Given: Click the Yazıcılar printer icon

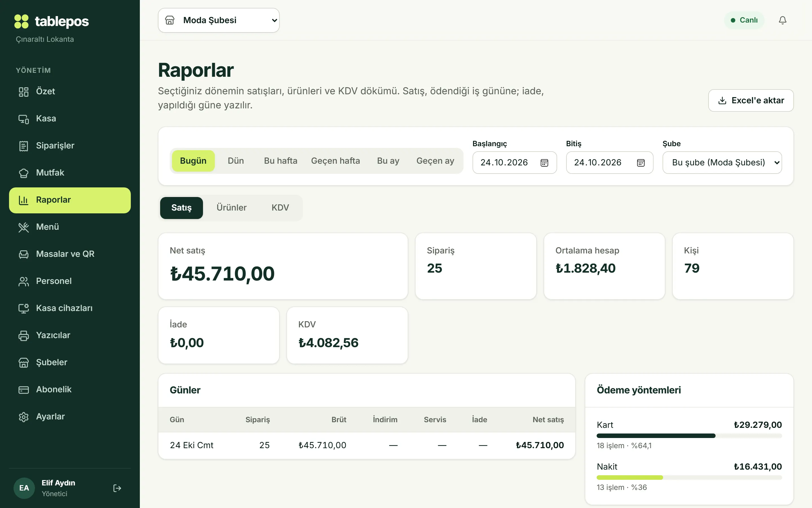Looking at the screenshot, I should tap(23, 336).
